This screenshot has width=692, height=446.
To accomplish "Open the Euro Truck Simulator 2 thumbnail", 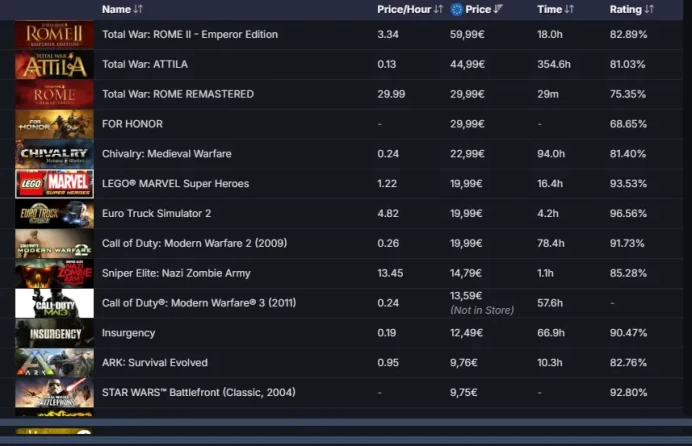I will point(54,214).
